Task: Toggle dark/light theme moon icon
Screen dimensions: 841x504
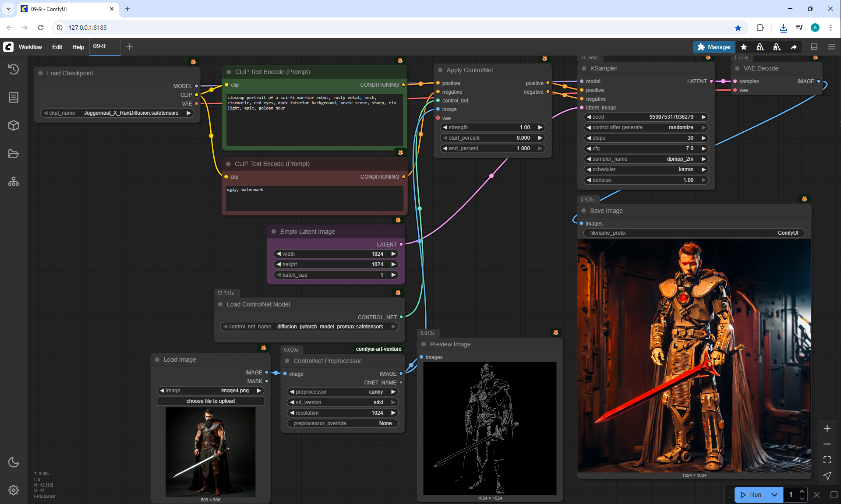Action: tap(14, 462)
